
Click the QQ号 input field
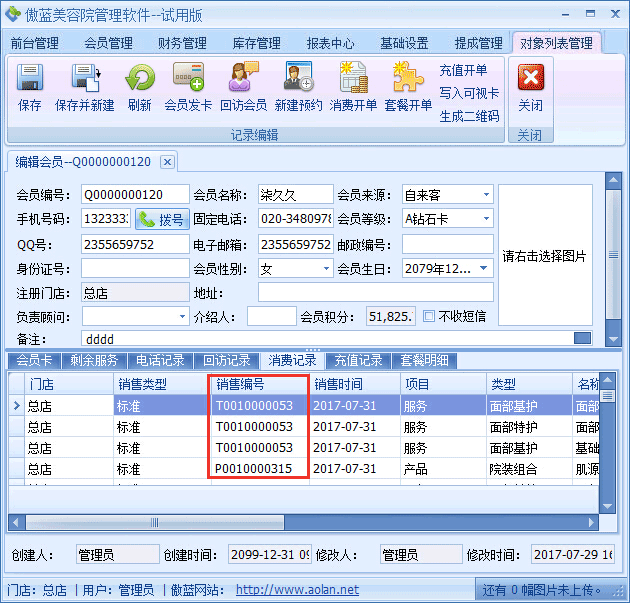click(x=135, y=244)
